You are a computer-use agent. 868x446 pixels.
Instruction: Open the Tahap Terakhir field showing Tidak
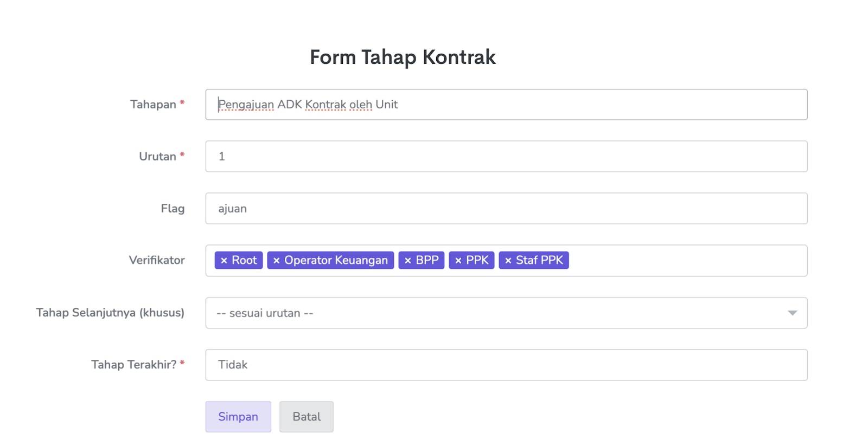[506, 365]
